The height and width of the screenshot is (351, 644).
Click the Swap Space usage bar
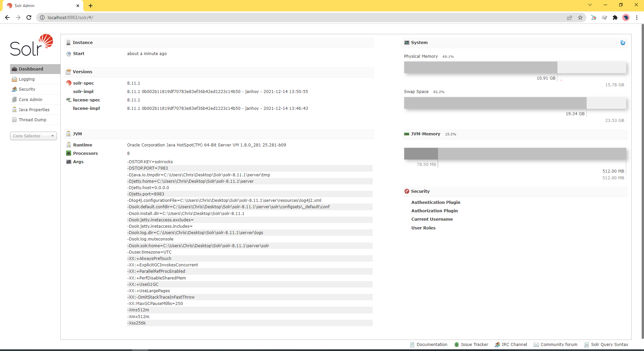tap(515, 103)
